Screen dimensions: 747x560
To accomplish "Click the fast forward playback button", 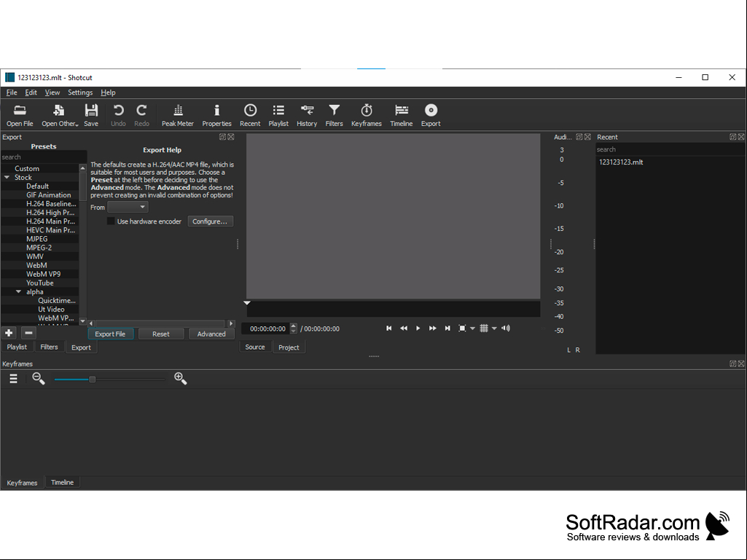I will pyautogui.click(x=433, y=328).
